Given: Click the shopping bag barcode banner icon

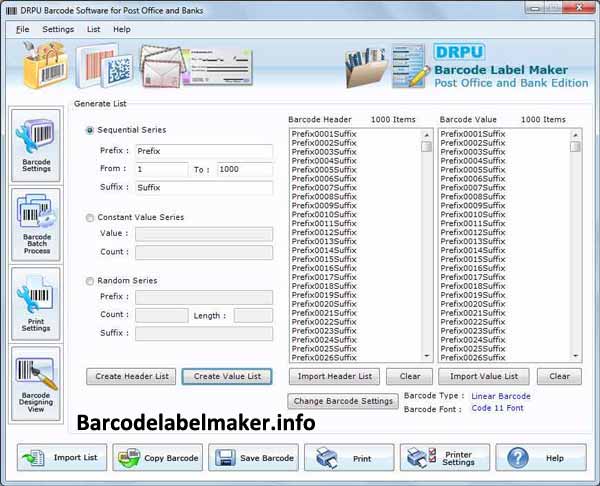Looking at the screenshot, I should click(45, 65).
